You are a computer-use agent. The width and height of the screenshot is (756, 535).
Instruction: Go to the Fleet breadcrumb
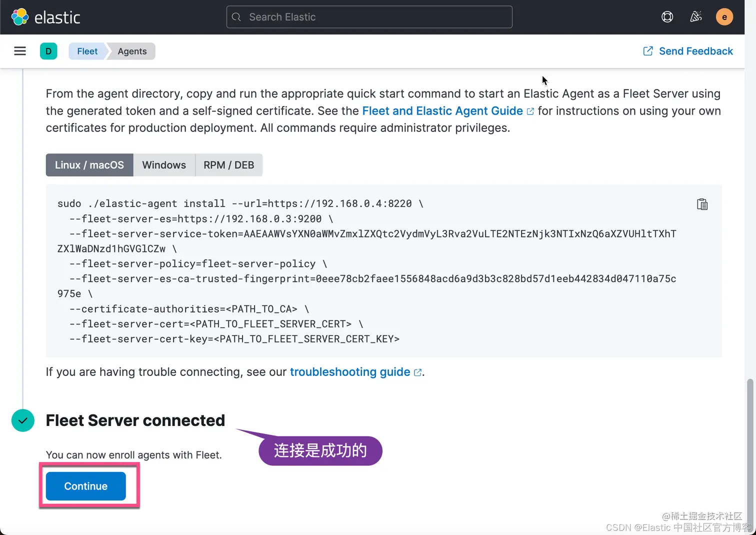tap(87, 51)
